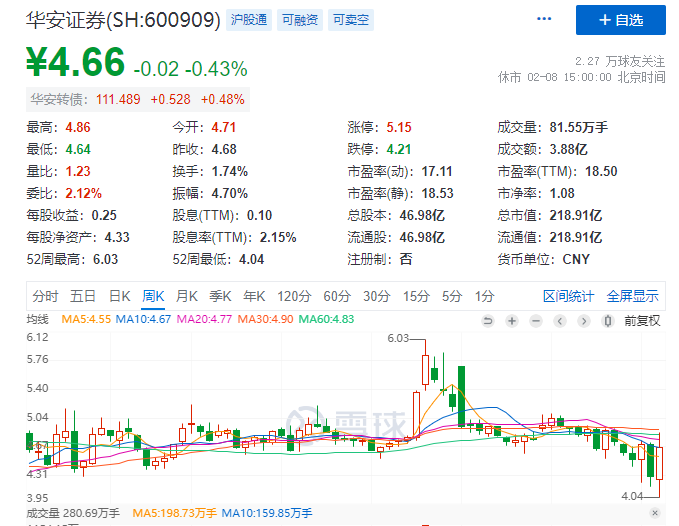Select the 日K chart tab
The image size is (679, 526).
coord(120,296)
